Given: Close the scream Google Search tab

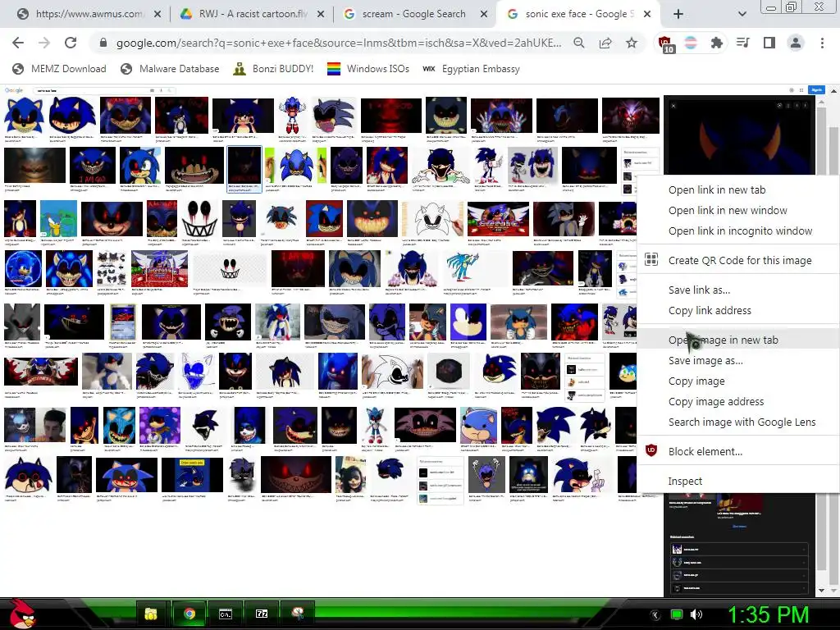Looking at the screenshot, I should point(484,15).
